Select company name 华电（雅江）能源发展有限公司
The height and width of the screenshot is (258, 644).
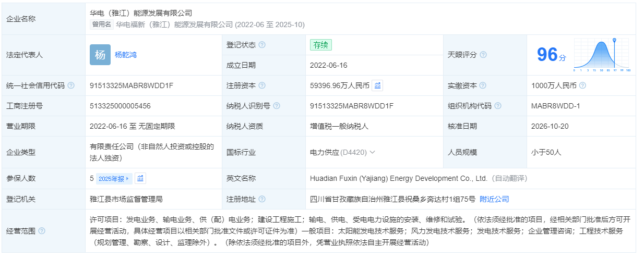[141, 13]
